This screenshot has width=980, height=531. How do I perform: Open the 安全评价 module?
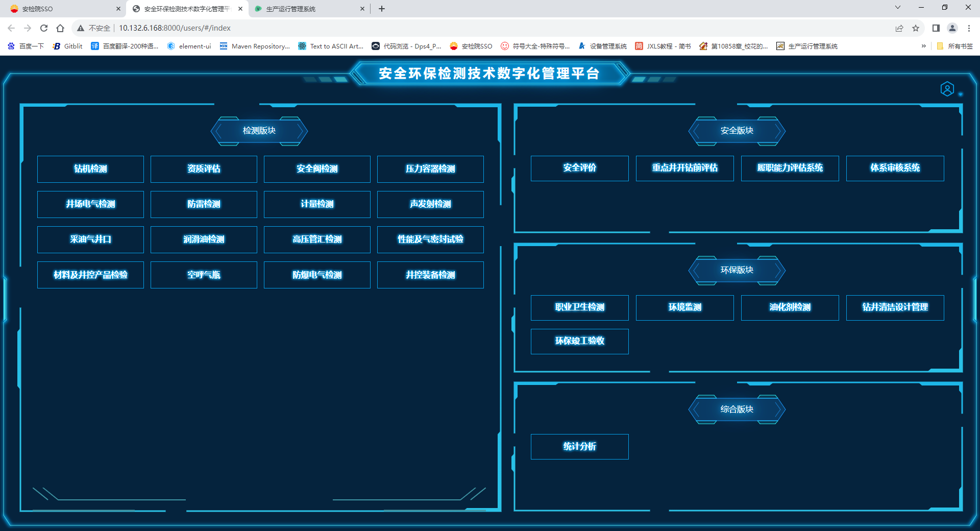pyautogui.click(x=579, y=168)
